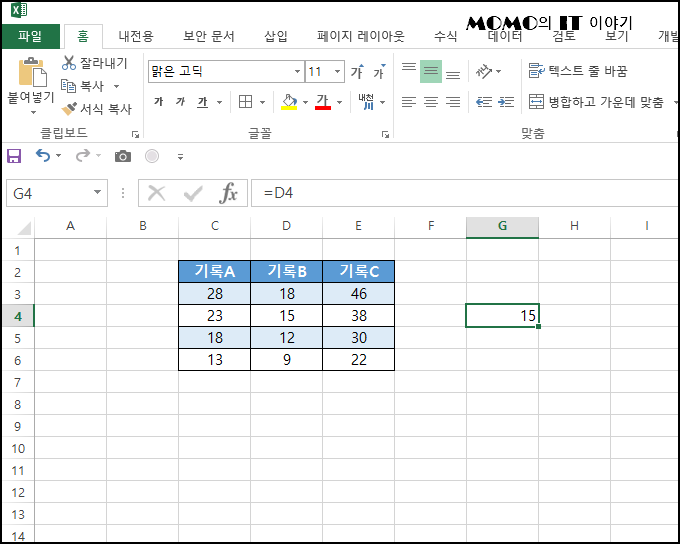Align text left in the cell
Image resolution: width=680 pixels, height=544 pixels.
409,102
